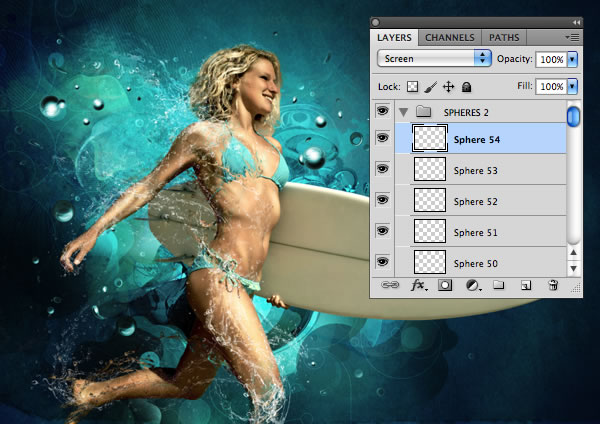The image size is (600, 424).
Task: Click the scrollbar up arrow
Action: point(573,252)
